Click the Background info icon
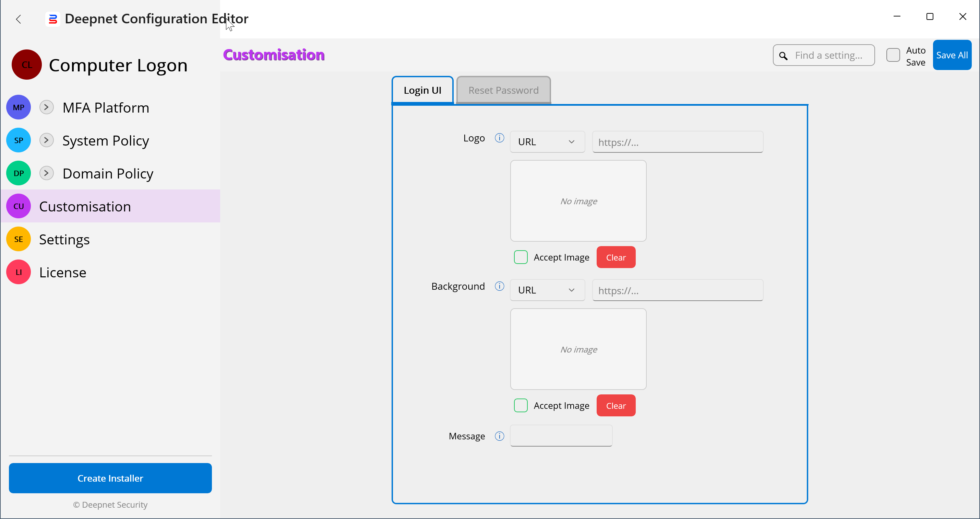980x519 pixels. (499, 286)
